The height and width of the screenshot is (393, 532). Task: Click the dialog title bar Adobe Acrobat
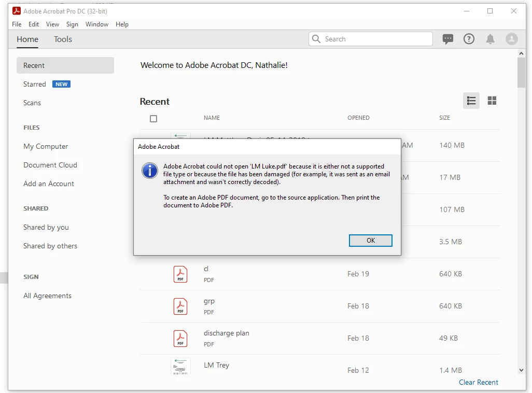pyautogui.click(x=267, y=147)
